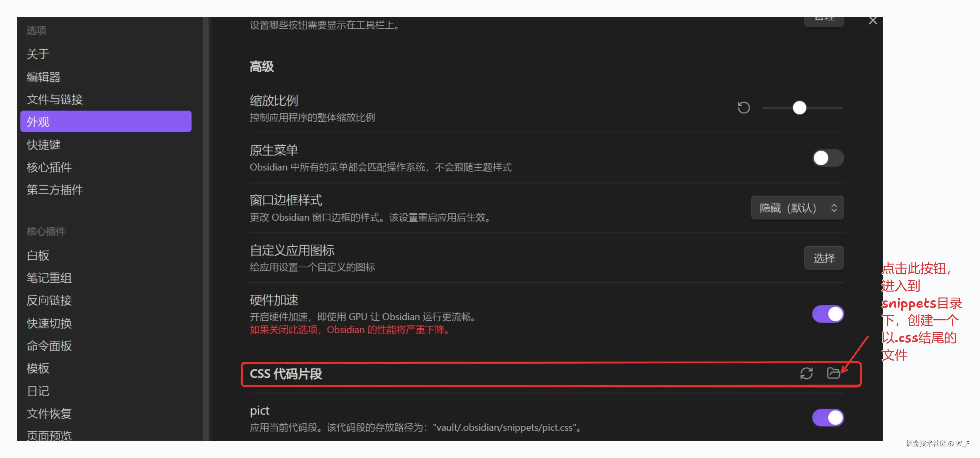
Task: Open 白板 plugin settings
Action: click(x=38, y=255)
